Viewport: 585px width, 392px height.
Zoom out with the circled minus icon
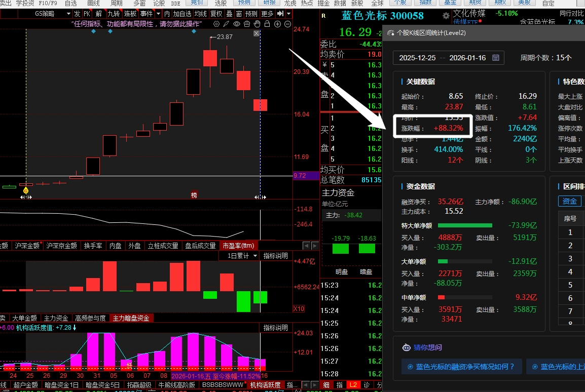287,24
